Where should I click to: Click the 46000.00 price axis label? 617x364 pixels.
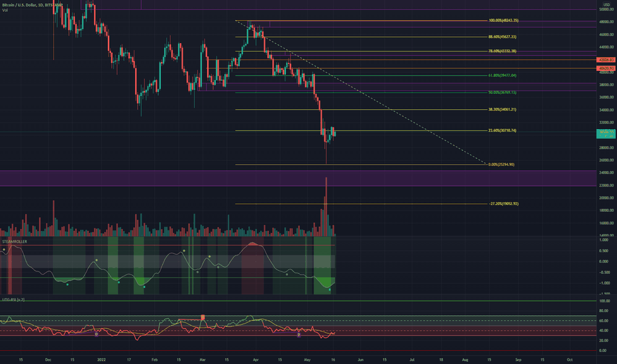point(606,34)
